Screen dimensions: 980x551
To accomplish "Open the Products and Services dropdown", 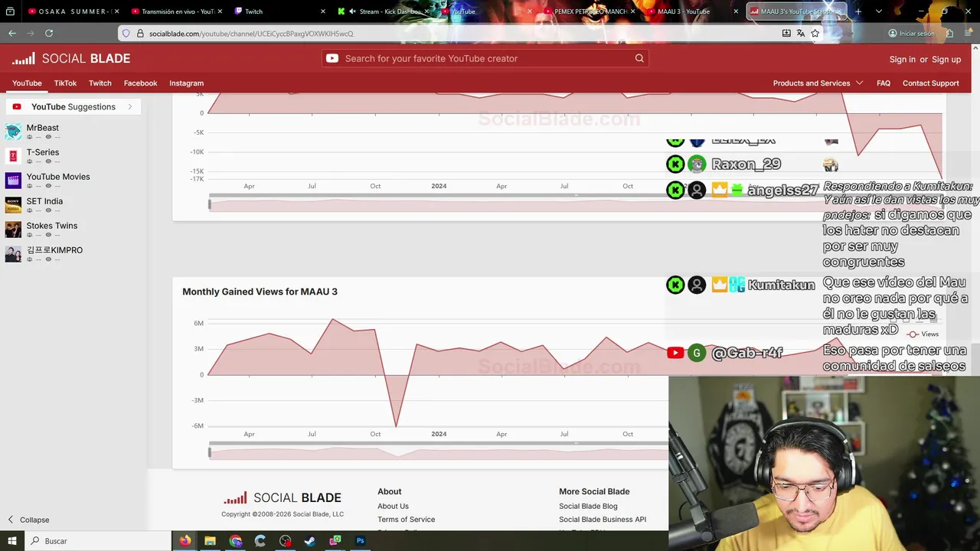I will (818, 83).
